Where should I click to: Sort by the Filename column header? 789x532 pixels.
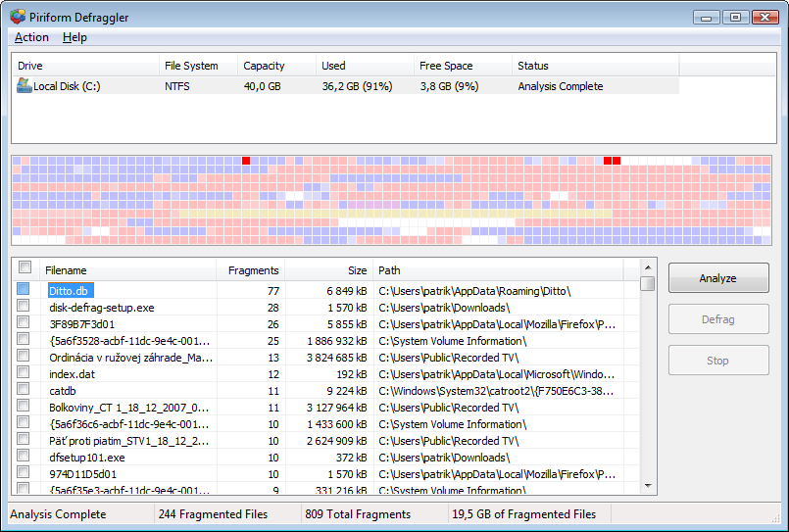coord(128,270)
